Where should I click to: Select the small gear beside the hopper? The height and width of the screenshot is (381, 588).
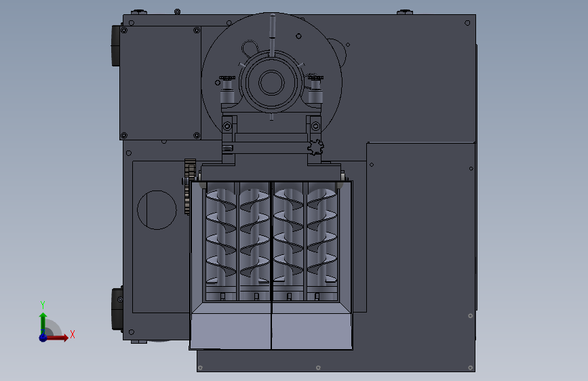(x=190, y=186)
